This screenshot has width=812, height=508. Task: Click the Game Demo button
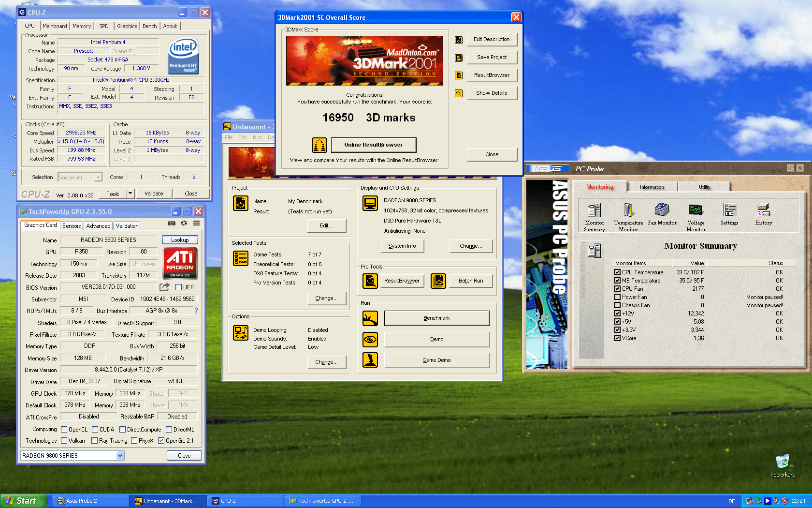pos(436,360)
